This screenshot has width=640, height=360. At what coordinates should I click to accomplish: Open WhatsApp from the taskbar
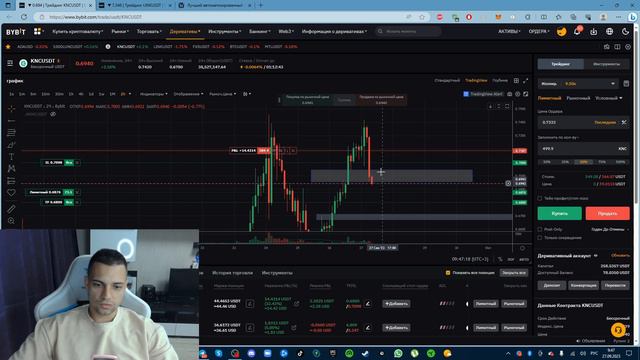[x=398, y=353]
